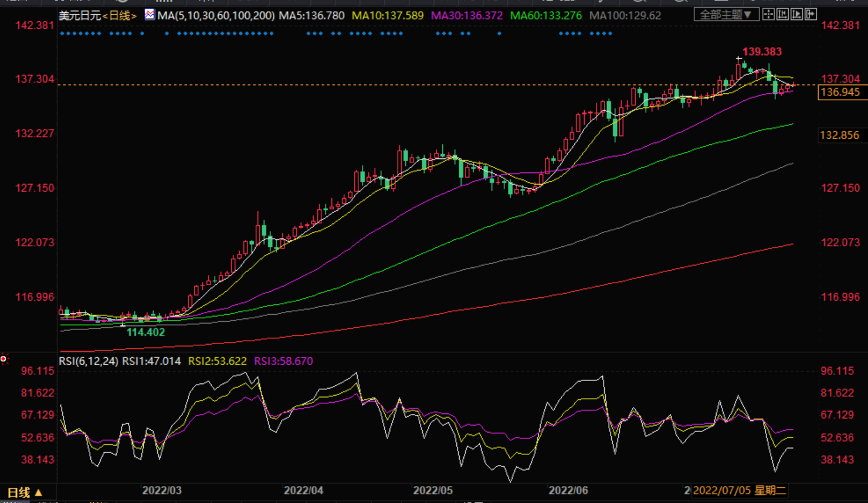868x503 pixels.
Task: Click the 2022/05 label on time axis
Action: 433,491
